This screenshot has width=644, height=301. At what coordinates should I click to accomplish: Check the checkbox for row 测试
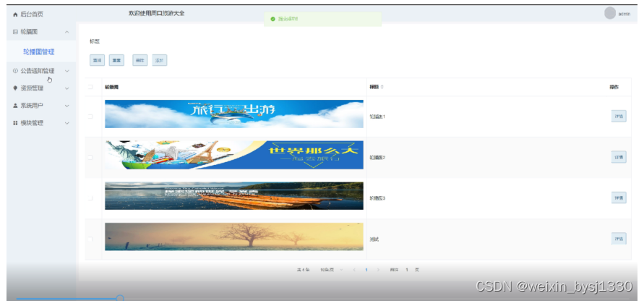coord(90,239)
